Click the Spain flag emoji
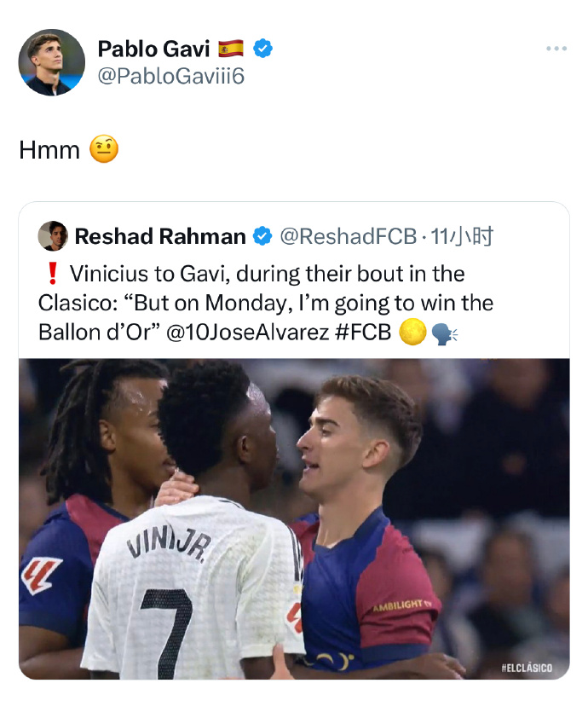 pos(230,49)
